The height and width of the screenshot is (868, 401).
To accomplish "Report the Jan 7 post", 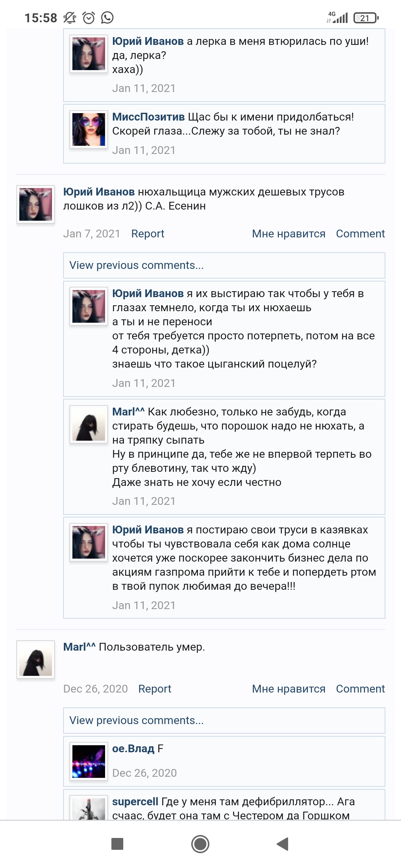I will pos(147,234).
